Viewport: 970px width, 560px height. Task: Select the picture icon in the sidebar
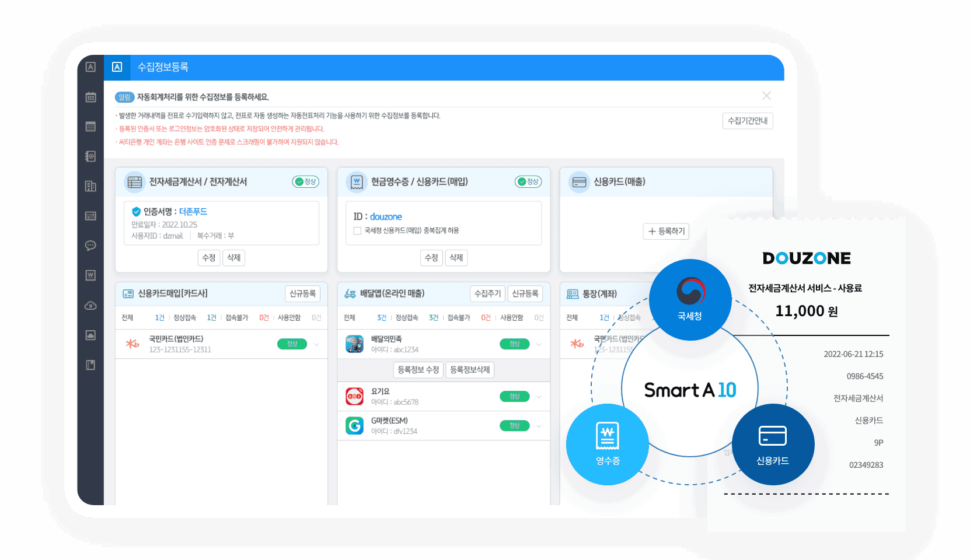[90, 335]
